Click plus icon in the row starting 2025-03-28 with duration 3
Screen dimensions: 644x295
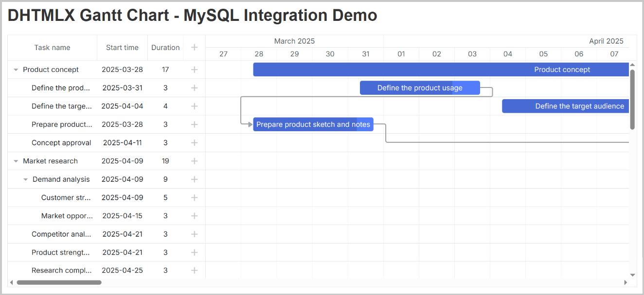pyautogui.click(x=194, y=124)
